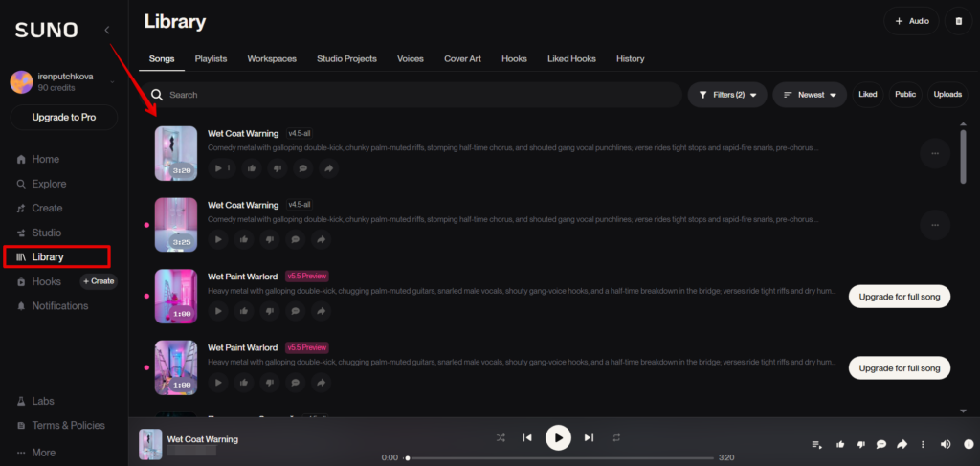Click Upgrade to Pro button
Image resolution: width=980 pixels, height=466 pixels.
(x=64, y=118)
